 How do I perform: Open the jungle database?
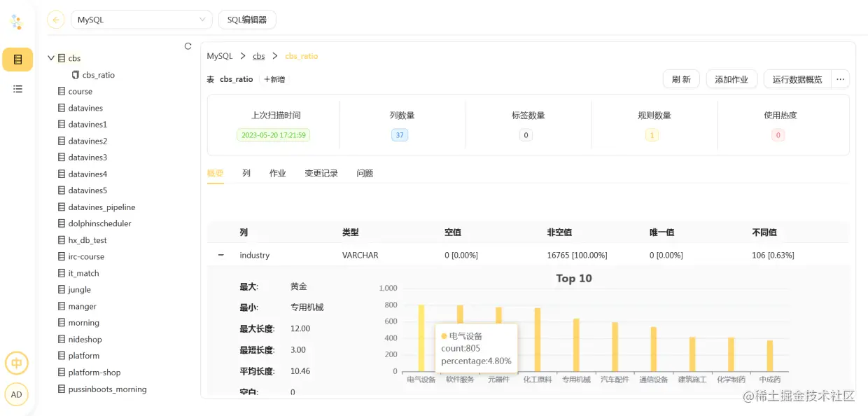(80, 289)
